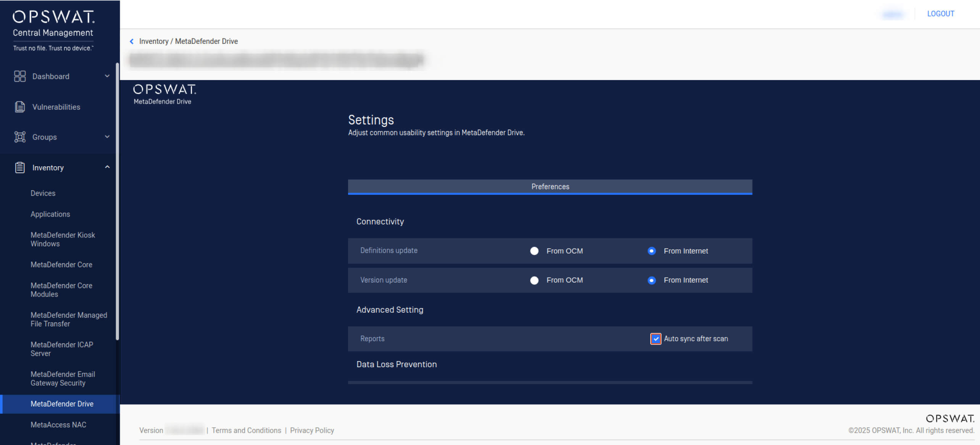Click the Dashboard grid icon
This screenshot has height=445, width=980.
tap(19, 76)
